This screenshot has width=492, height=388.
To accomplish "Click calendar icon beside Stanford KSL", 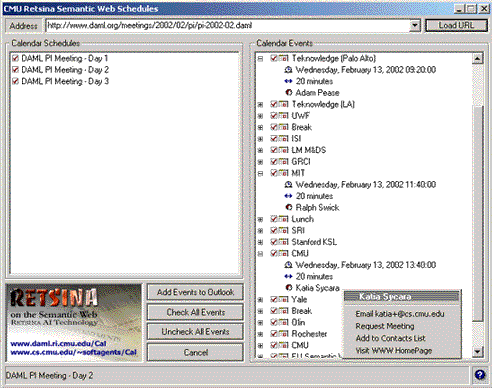I will click(284, 242).
